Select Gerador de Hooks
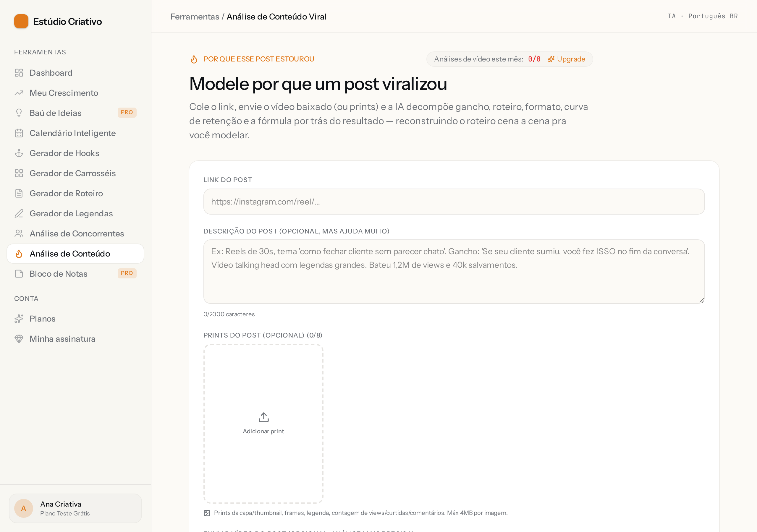Viewport: 757px width, 532px height. coord(75,153)
